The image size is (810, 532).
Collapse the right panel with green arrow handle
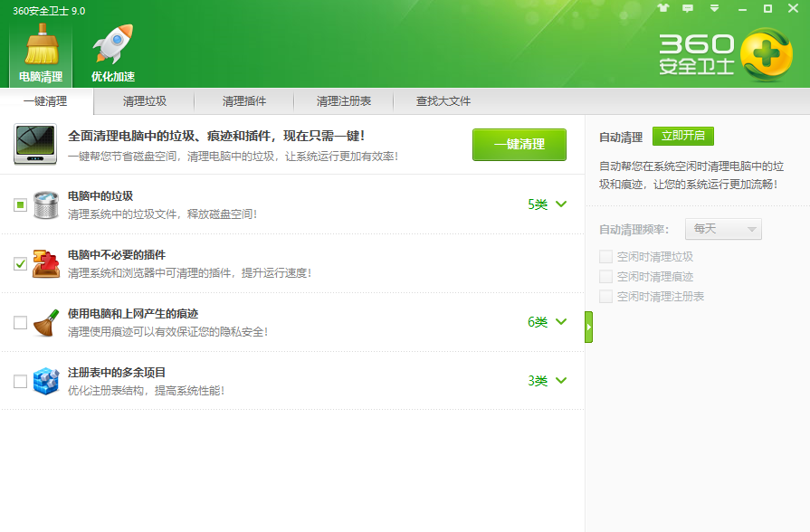(588, 327)
